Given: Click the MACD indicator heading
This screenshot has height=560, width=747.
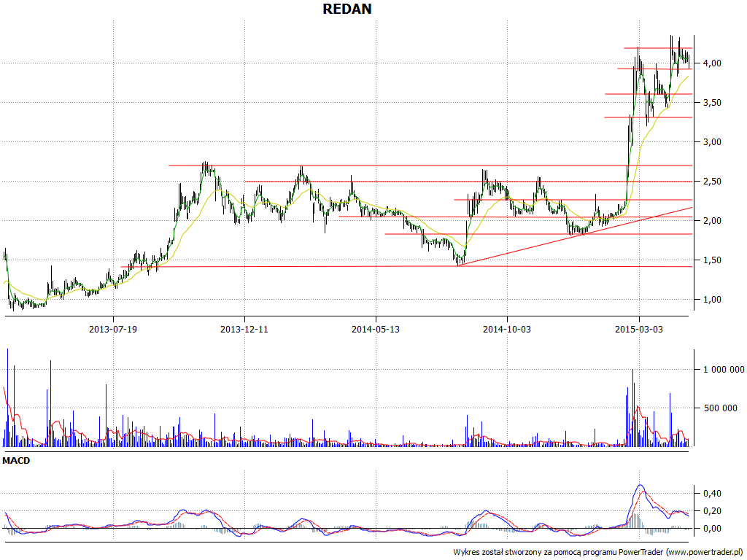Looking at the screenshot, I should [x=16, y=461].
